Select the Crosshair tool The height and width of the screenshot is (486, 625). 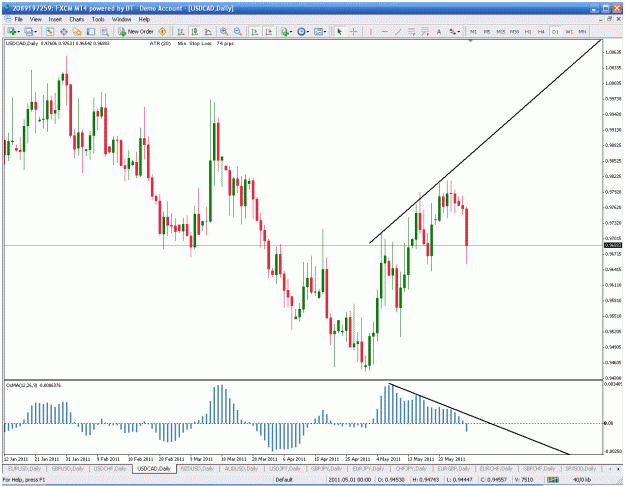(x=354, y=31)
